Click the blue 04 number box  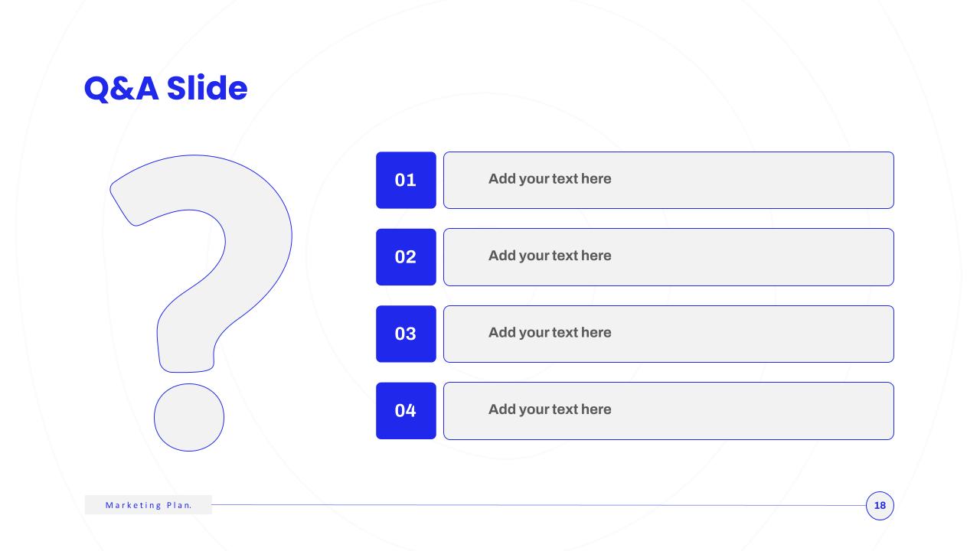(x=406, y=411)
